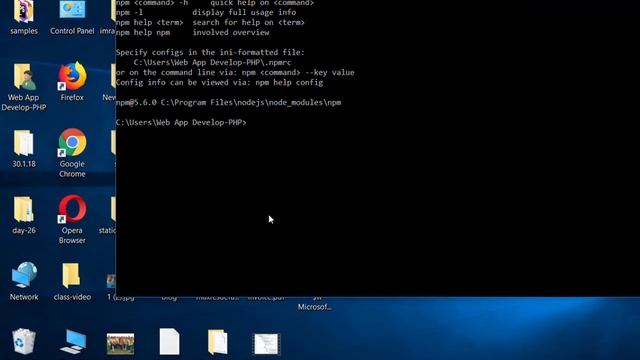
Task: Open the class-video folder
Action: click(72, 282)
